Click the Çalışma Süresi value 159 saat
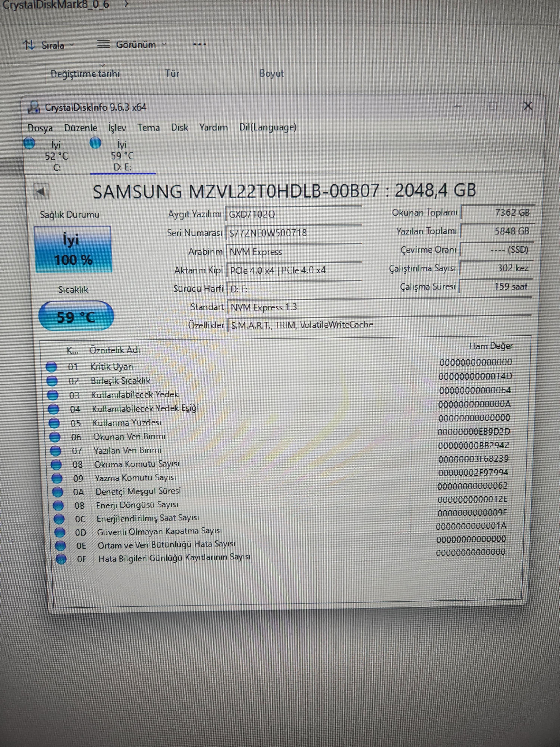Image resolution: width=560 pixels, height=747 pixels. pyautogui.click(x=496, y=286)
